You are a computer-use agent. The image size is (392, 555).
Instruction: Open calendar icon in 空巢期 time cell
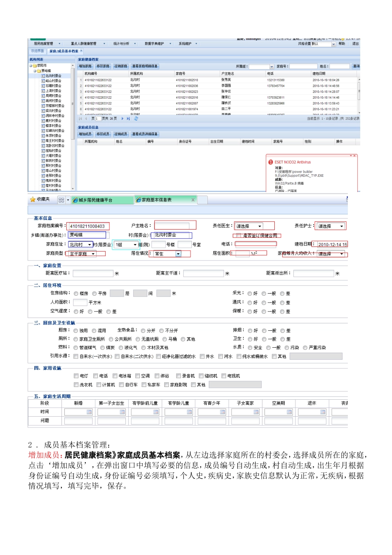(x=289, y=412)
